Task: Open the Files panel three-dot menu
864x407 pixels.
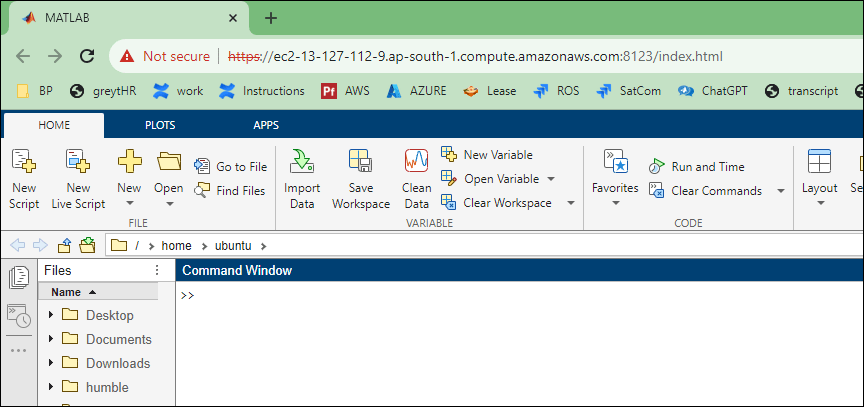Action: 157,270
